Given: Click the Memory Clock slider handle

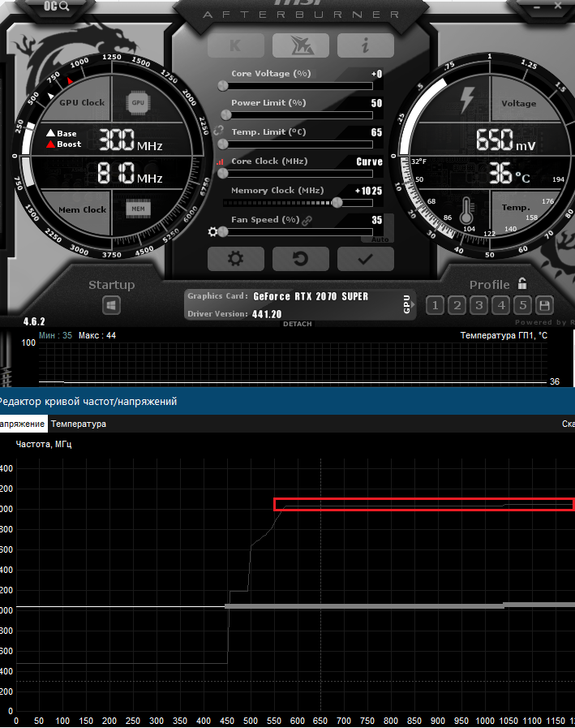Looking at the screenshot, I should 337,202.
